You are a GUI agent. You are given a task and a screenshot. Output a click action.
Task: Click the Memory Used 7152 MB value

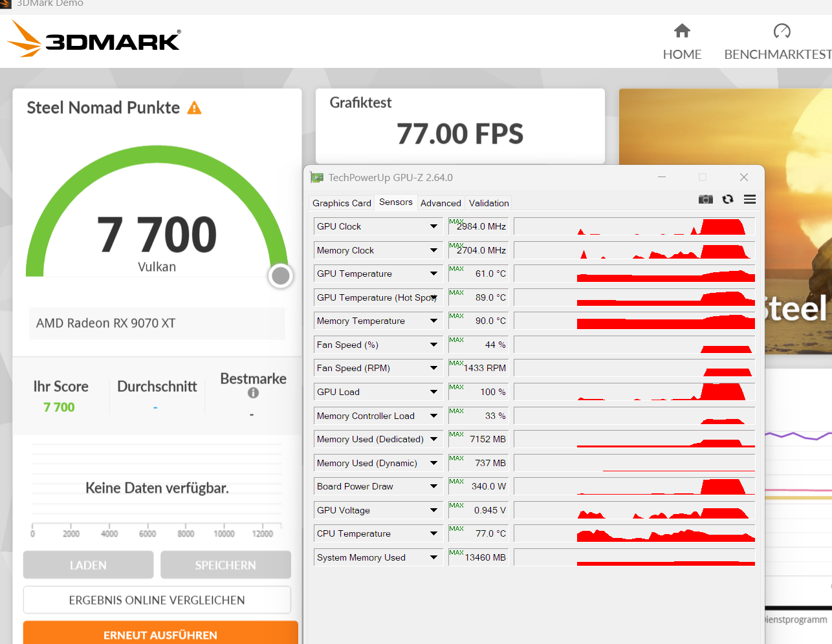tap(478, 439)
